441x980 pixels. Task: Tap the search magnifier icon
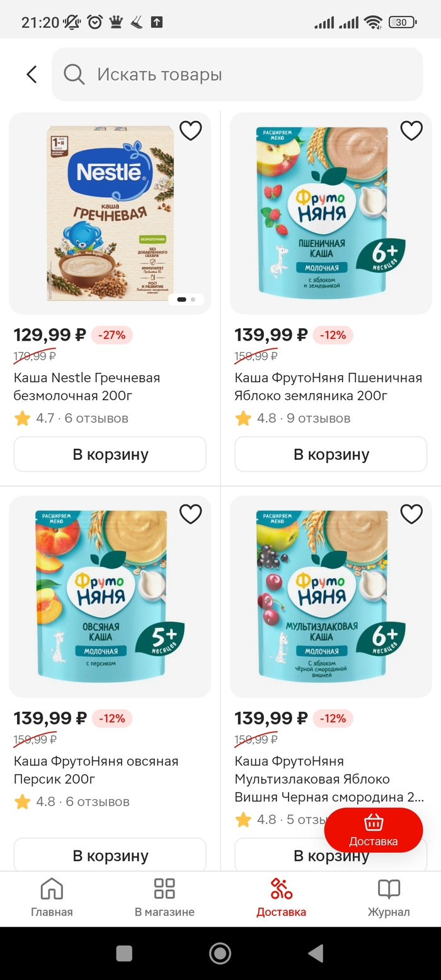pyautogui.click(x=74, y=74)
